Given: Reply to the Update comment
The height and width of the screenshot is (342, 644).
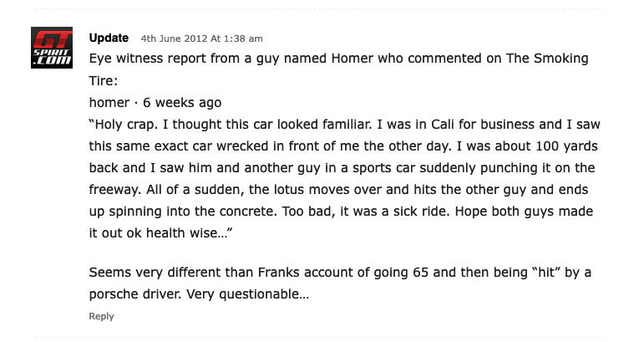Looking at the screenshot, I should point(101,316).
